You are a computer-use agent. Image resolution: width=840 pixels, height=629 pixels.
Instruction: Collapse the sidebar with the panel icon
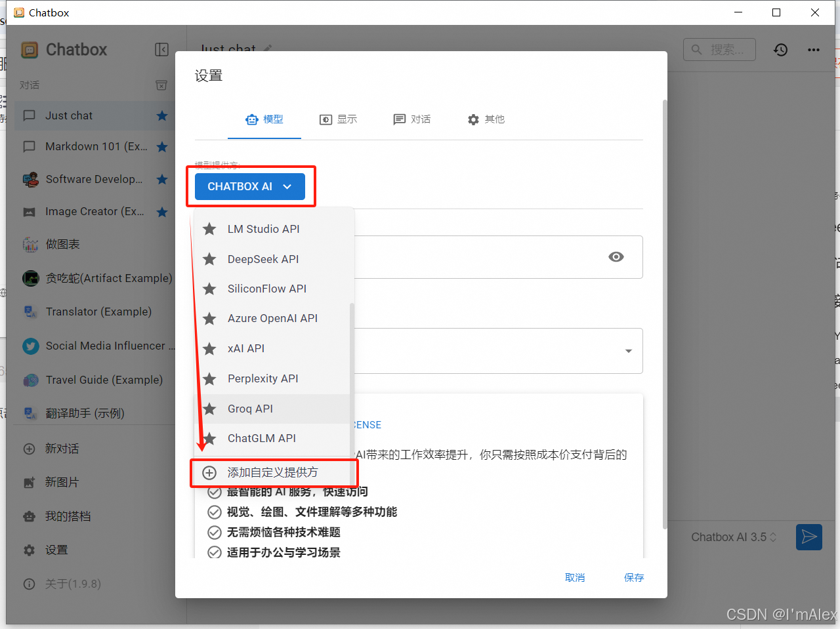(x=161, y=50)
